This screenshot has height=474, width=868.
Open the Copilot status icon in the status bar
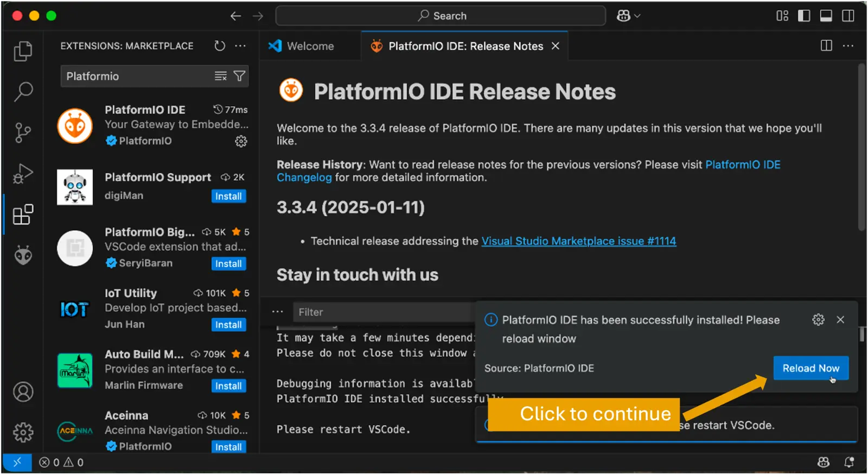(824, 462)
